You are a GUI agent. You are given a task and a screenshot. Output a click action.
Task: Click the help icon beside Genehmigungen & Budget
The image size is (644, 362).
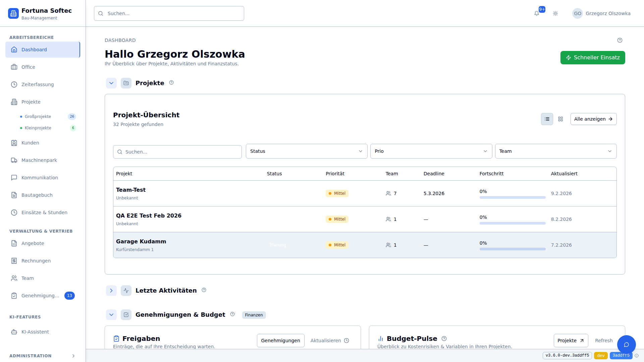point(232,314)
